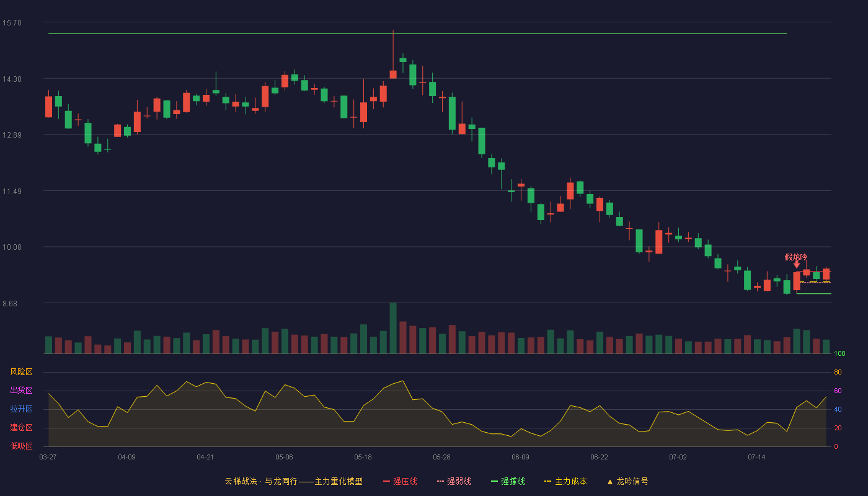Image resolution: width=868 pixels, height=496 pixels.
Task: Click the 风险区 zone label
Action: point(21,372)
